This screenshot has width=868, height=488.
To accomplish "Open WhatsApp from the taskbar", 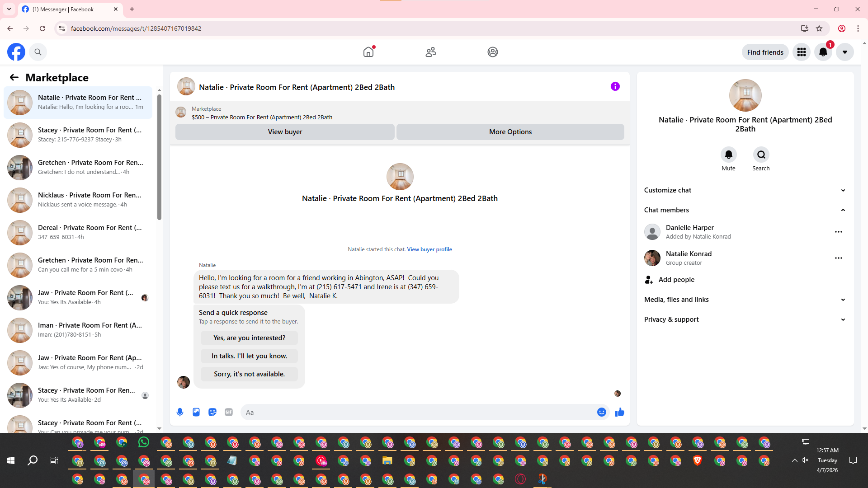I will tap(144, 442).
